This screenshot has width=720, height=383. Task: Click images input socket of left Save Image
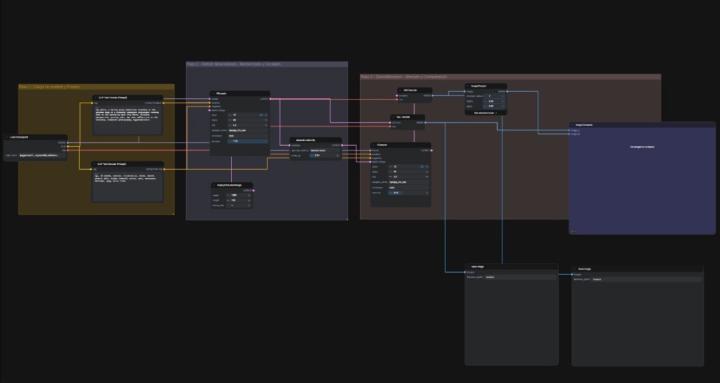tap(466, 272)
